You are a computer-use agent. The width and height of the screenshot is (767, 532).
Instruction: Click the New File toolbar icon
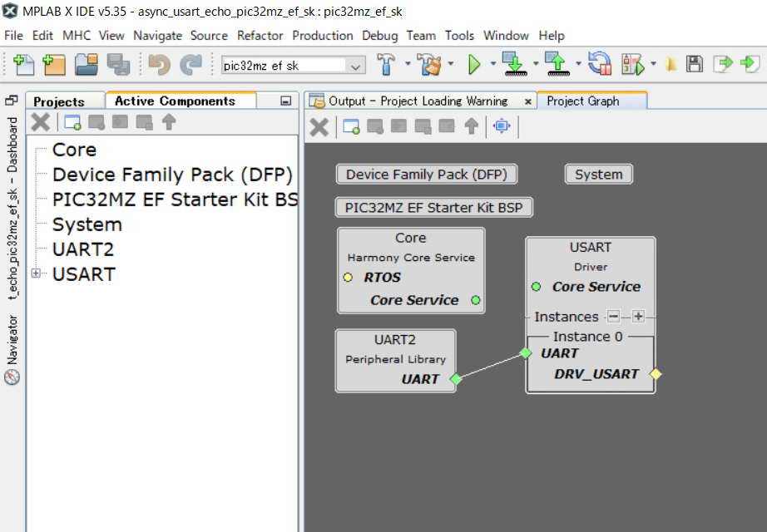click(23, 64)
